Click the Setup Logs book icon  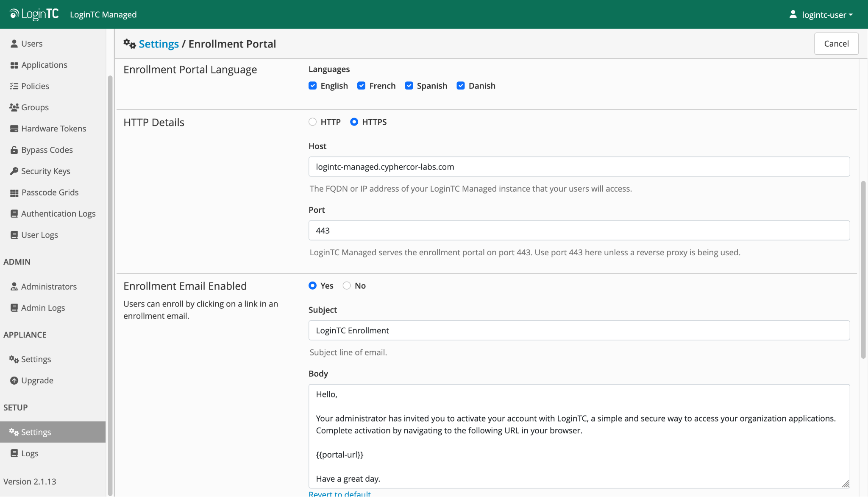pos(14,453)
